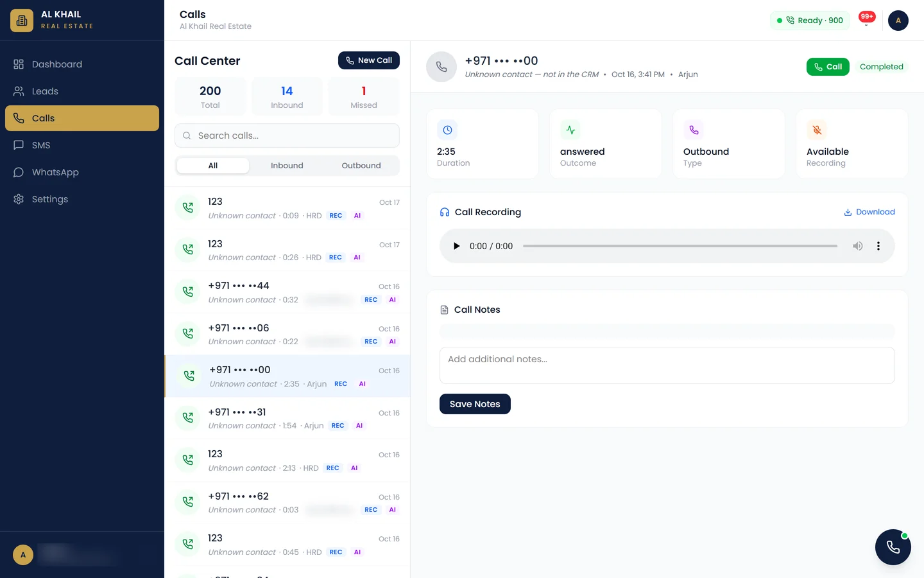This screenshot has width=924, height=578.
Task: Select the +971 ••• ••44 call entry
Action: [287, 292]
